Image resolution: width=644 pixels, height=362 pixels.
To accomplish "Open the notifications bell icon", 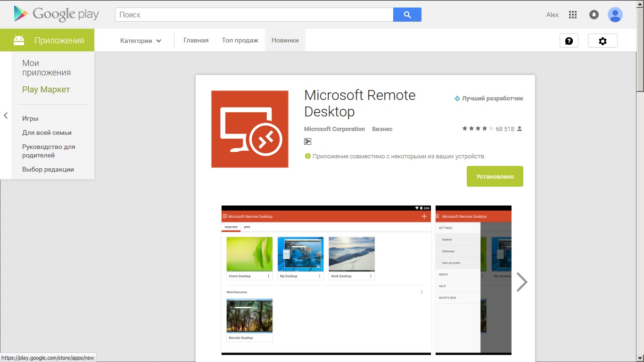I will pyautogui.click(x=594, y=15).
